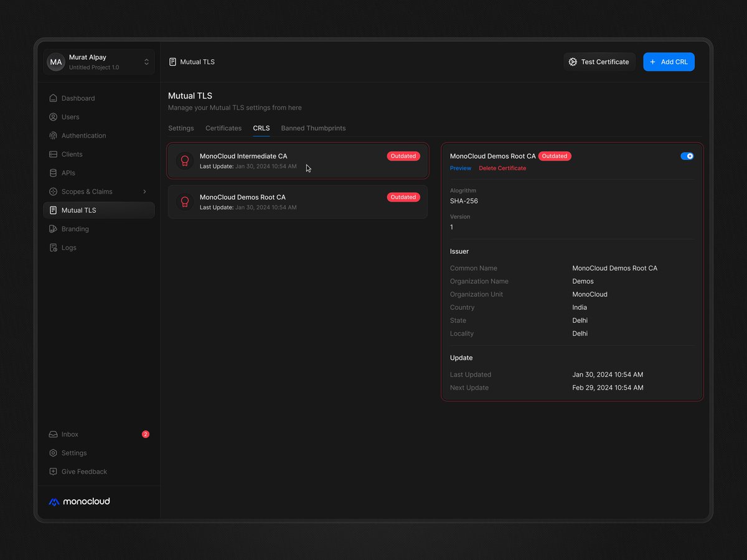Image resolution: width=747 pixels, height=560 pixels.
Task: Click the Delete Certificate link
Action: pos(502,168)
